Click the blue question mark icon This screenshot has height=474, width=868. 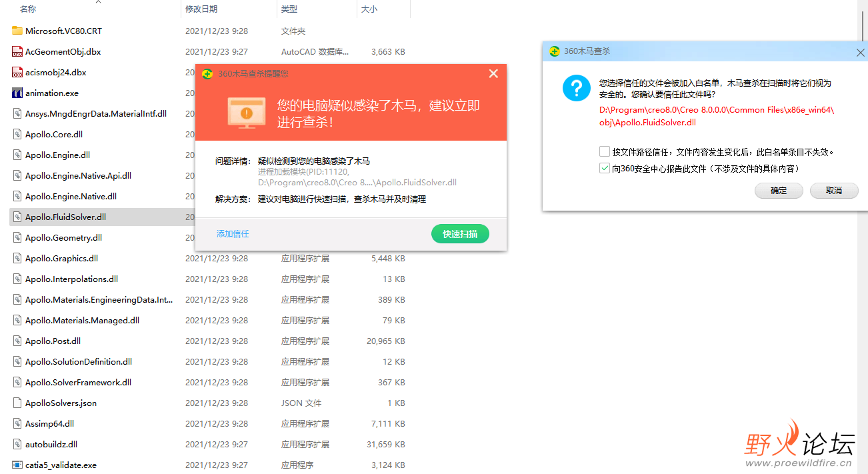[x=577, y=87]
